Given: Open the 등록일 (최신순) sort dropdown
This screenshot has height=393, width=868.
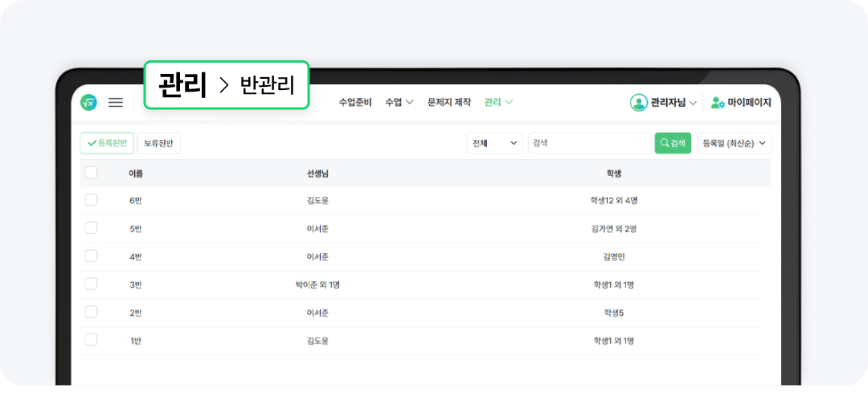Looking at the screenshot, I should (734, 143).
